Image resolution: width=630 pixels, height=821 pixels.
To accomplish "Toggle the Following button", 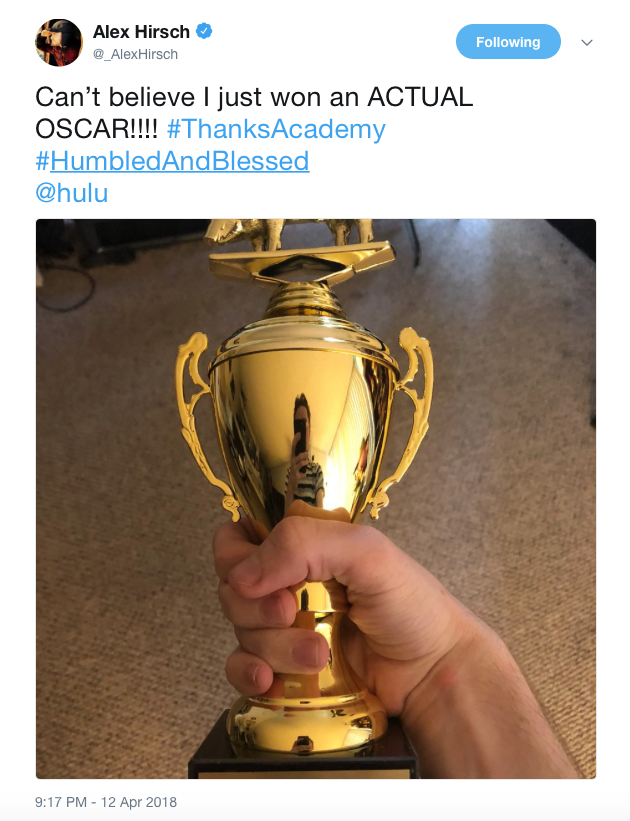I will [508, 42].
